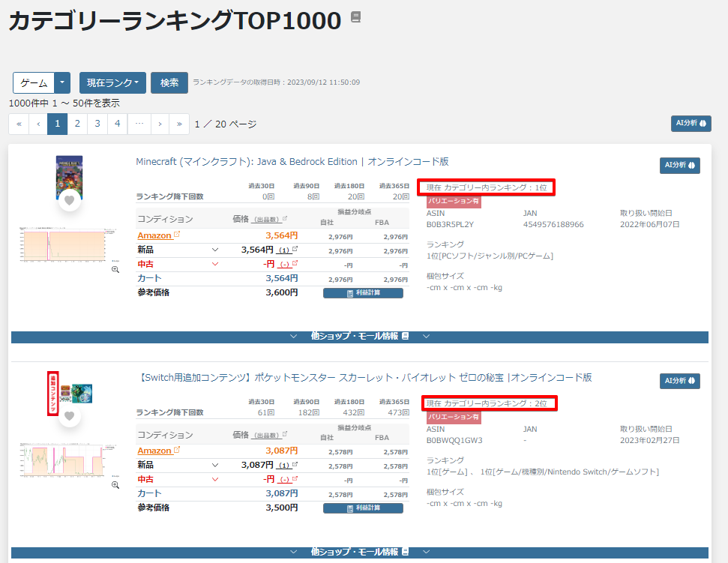This screenshot has width=728, height=563.
Task: Open the Amazon link in the Minecraft price table
Action: 158,235
